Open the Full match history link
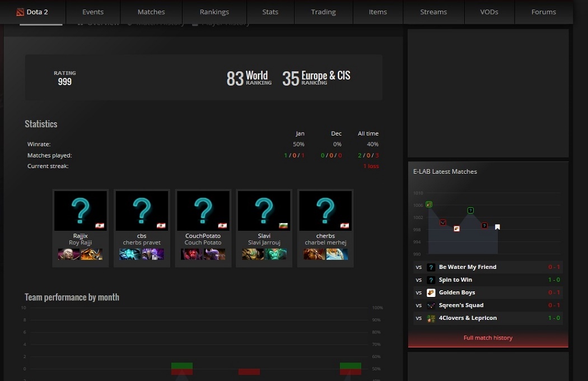 coord(488,338)
